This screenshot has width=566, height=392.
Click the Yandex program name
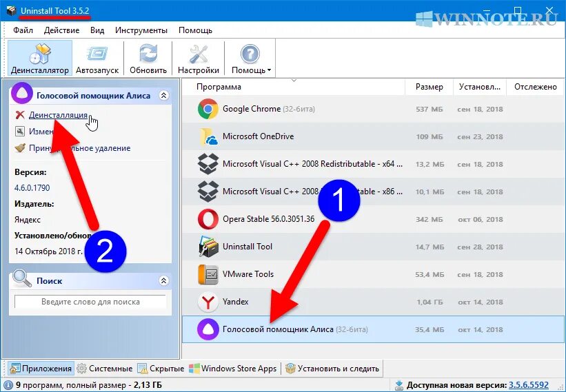pyautogui.click(x=236, y=302)
